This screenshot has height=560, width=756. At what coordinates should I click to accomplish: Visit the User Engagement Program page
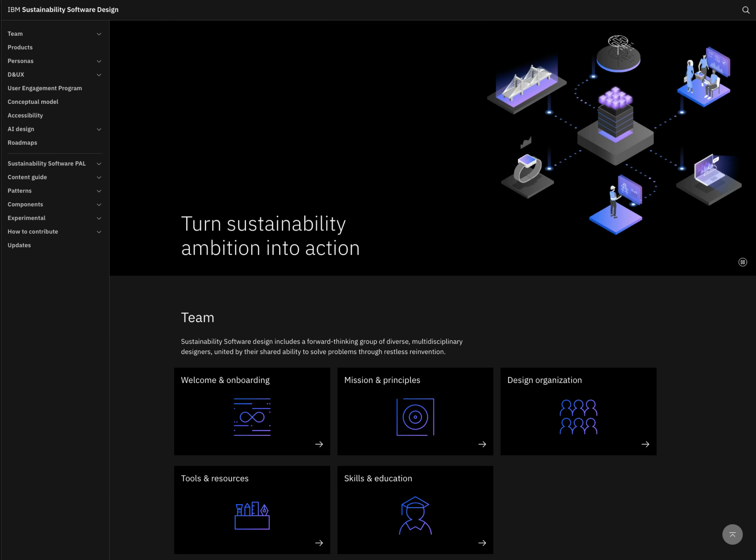tap(44, 88)
